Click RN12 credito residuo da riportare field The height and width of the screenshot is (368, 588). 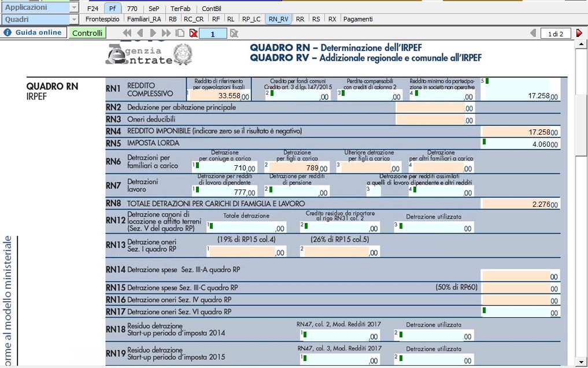click(339, 227)
